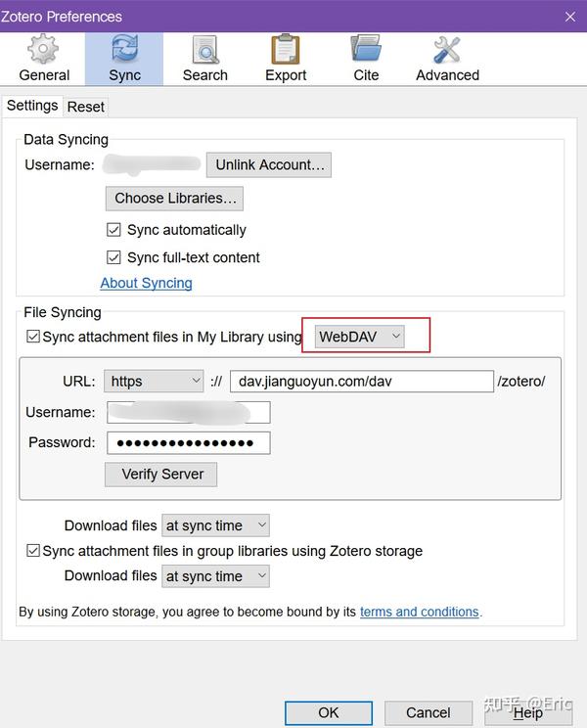Screen dimensions: 587x728
Task: Open the Export preferences pane
Action: 286,59
